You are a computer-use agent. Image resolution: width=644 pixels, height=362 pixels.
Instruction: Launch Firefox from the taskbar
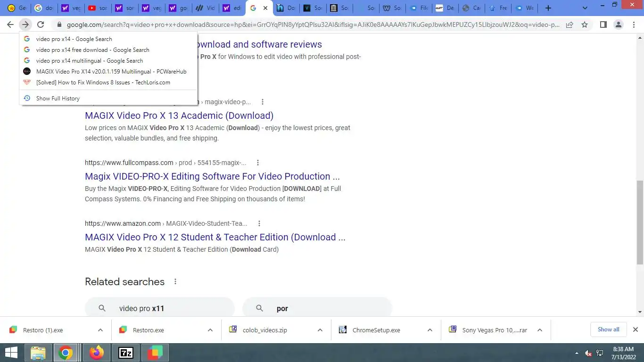[97, 353]
